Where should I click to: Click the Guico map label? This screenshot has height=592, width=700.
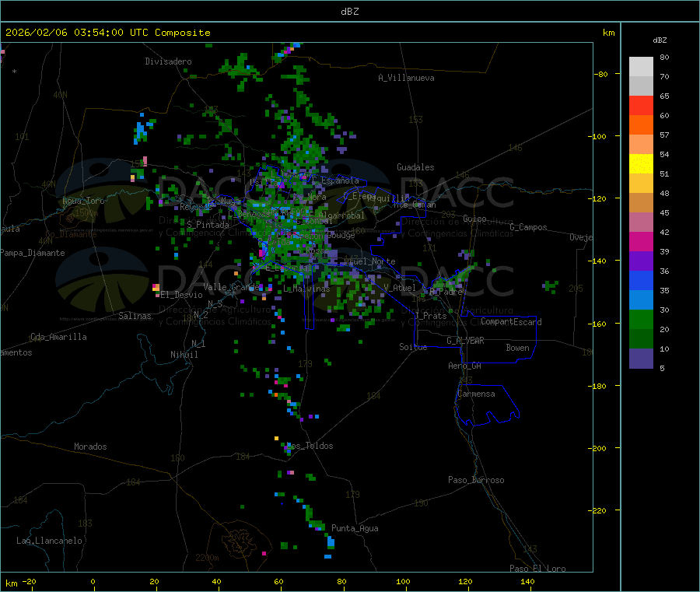coord(474,219)
